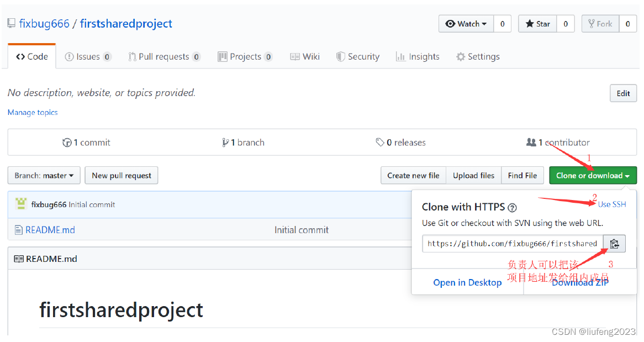Image resolution: width=644 pixels, height=342 pixels.
Task: Click fixbug666 author name in commit row
Action: 49,205
